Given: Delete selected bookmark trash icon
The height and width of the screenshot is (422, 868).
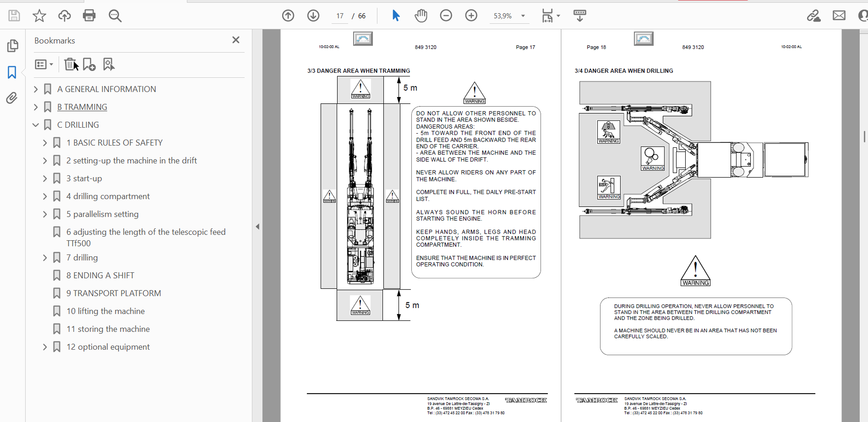Looking at the screenshot, I should click(x=70, y=65).
